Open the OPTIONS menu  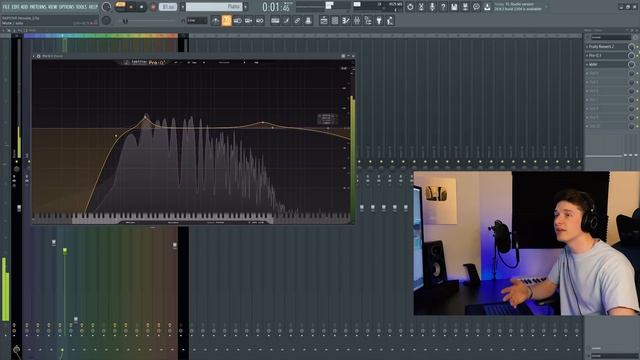[x=67, y=7]
